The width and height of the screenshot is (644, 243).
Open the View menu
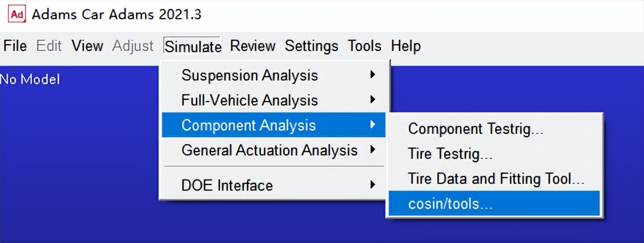pos(87,46)
